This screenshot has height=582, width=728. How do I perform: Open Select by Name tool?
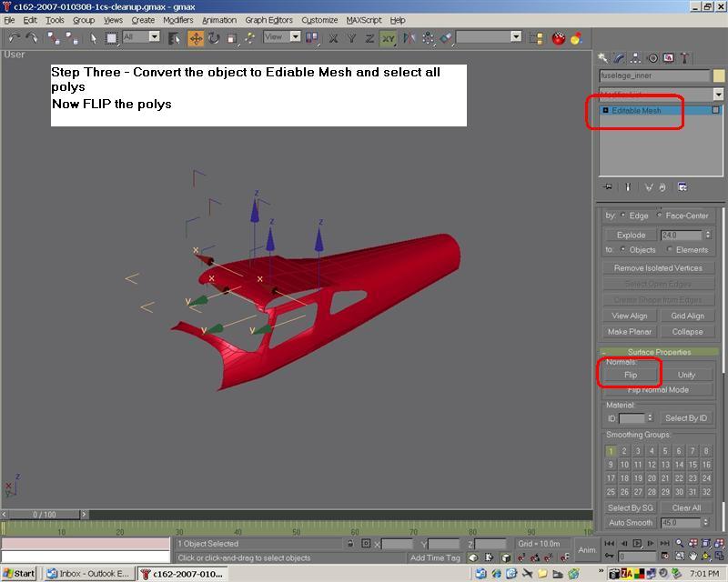[175, 38]
